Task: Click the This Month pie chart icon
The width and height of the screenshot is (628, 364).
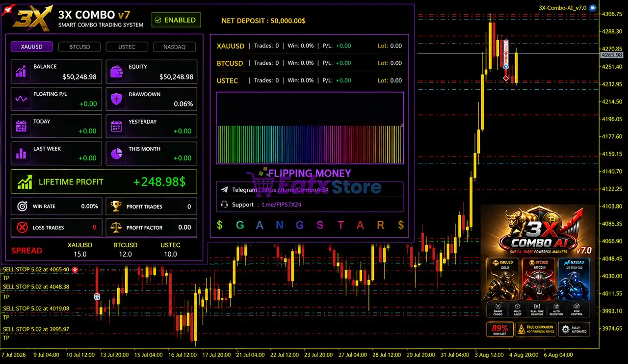Action: [116, 154]
